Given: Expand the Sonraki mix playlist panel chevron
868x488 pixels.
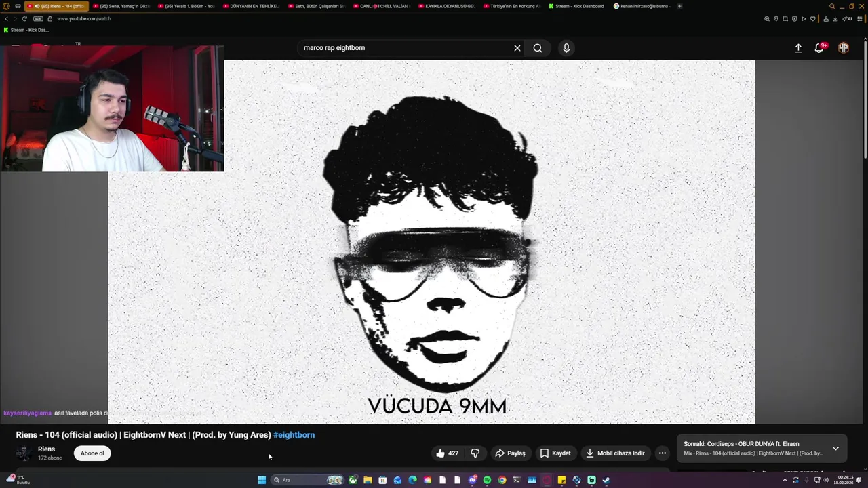Looking at the screenshot, I should pos(835,449).
